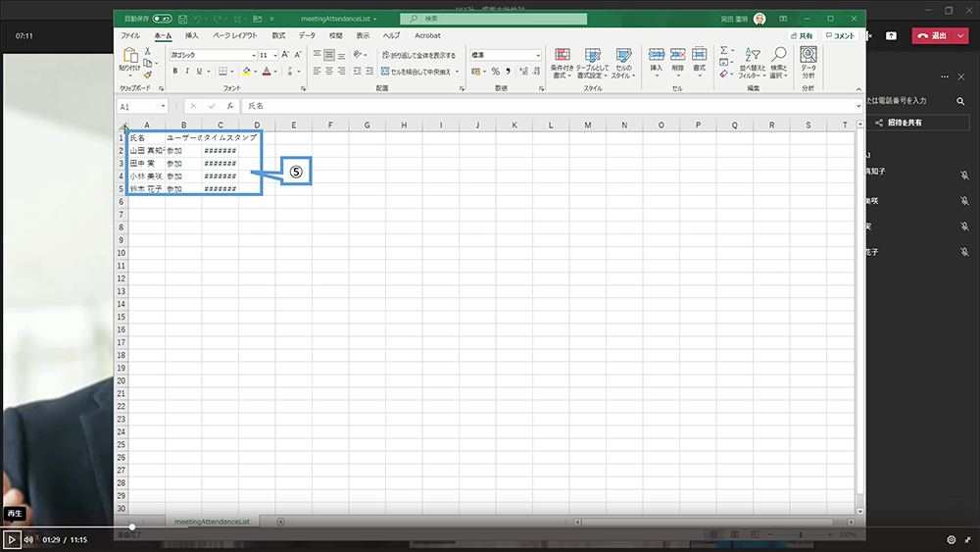Open the font name dropdown
This screenshot has height=552, width=980.
[253, 55]
